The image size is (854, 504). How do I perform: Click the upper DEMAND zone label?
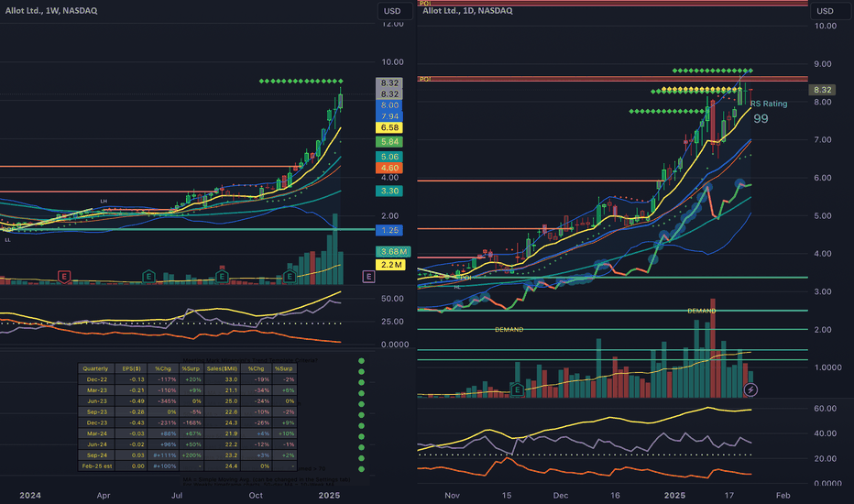pyautogui.click(x=702, y=312)
